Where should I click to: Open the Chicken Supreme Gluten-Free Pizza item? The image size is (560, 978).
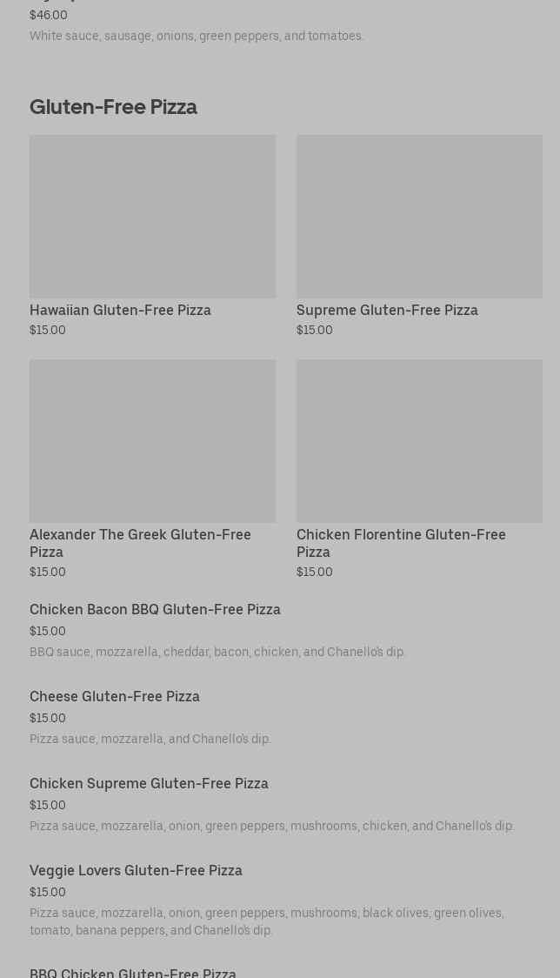tap(149, 784)
